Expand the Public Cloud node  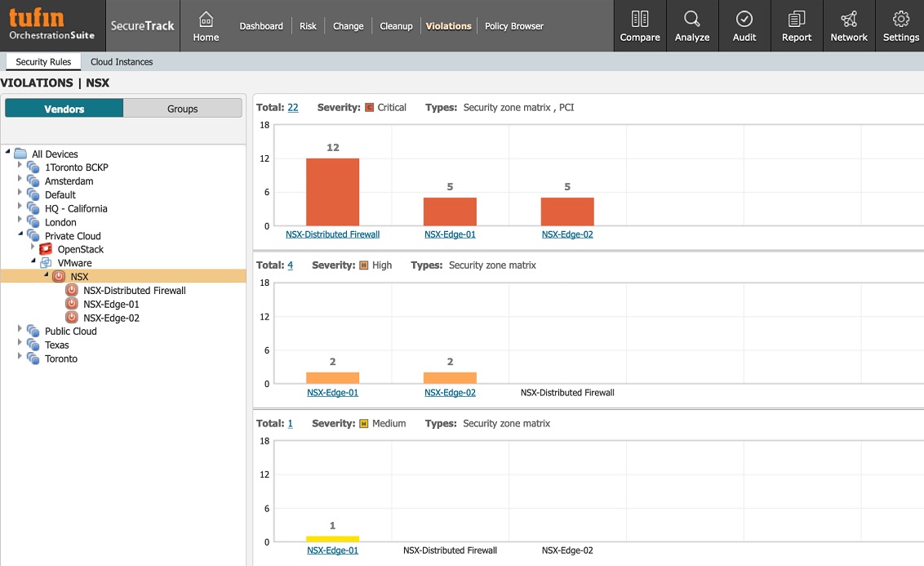(x=20, y=331)
